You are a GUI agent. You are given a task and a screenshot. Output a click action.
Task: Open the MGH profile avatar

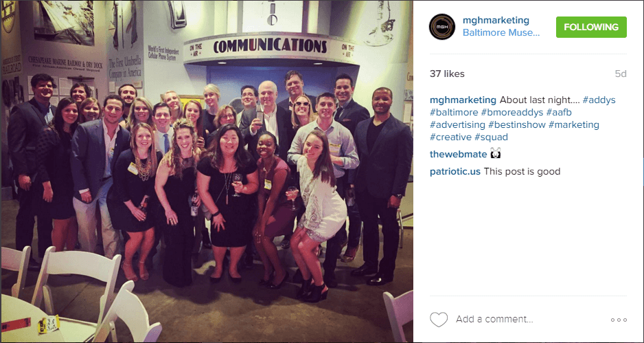(442, 27)
